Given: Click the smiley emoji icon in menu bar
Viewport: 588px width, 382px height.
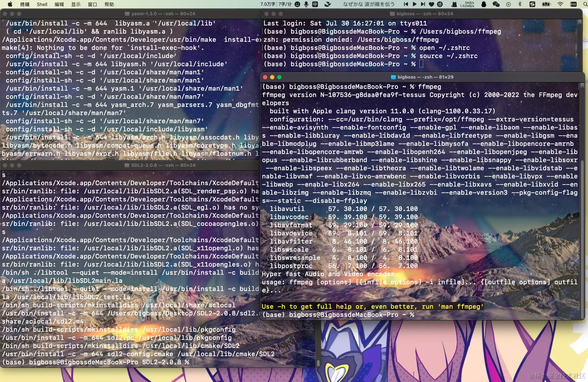Looking at the screenshot, I should [297, 4].
